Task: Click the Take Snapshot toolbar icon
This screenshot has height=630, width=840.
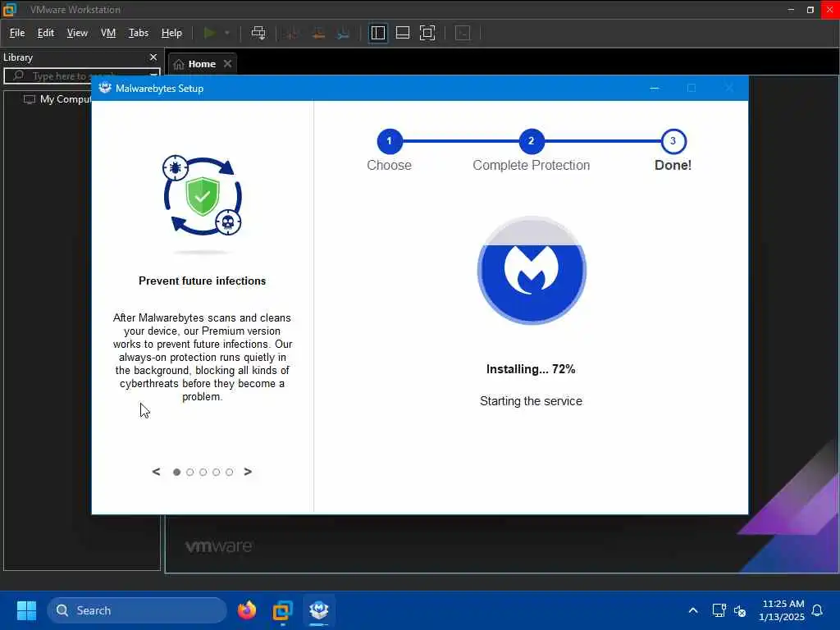Action: point(293,33)
